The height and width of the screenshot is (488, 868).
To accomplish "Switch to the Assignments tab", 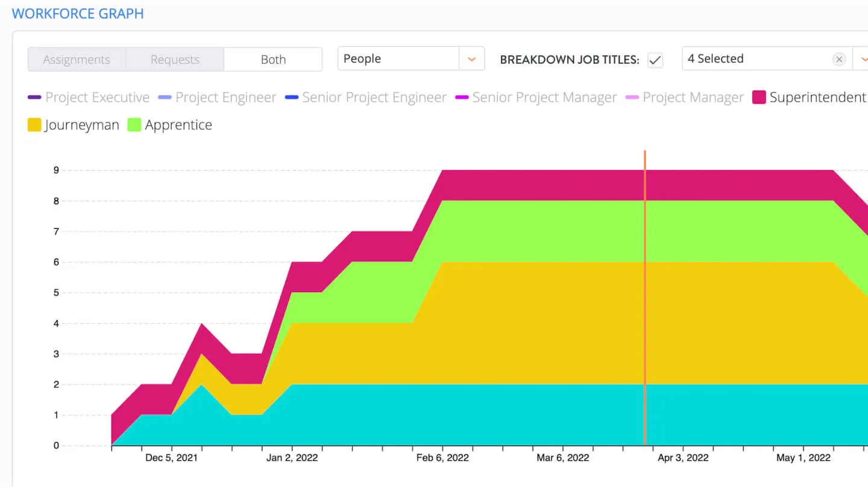I will pyautogui.click(x=77, y=60).
